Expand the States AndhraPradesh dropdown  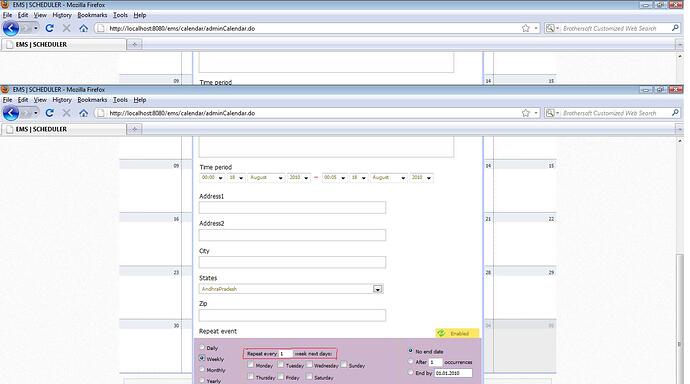(x=378, y=289)
